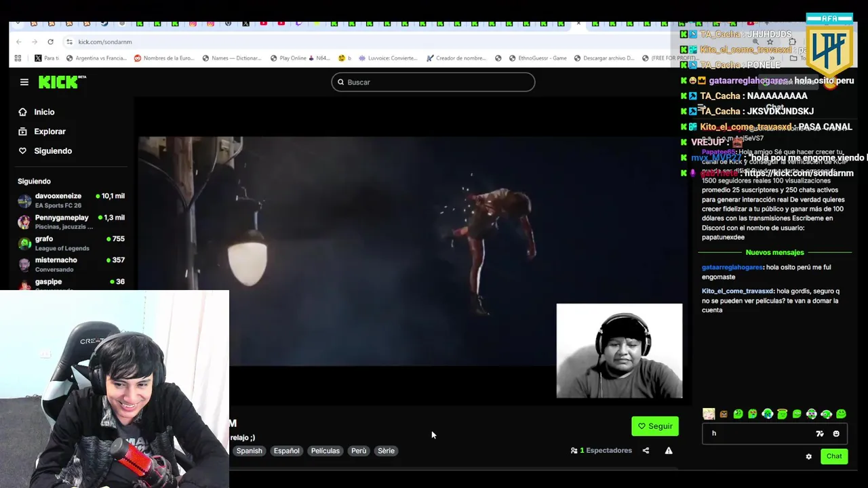Image resolution: width=868 pixels, height=488 pixels.
Task: Open Explorar in the sidebar
Action: (x=42, y=131)
